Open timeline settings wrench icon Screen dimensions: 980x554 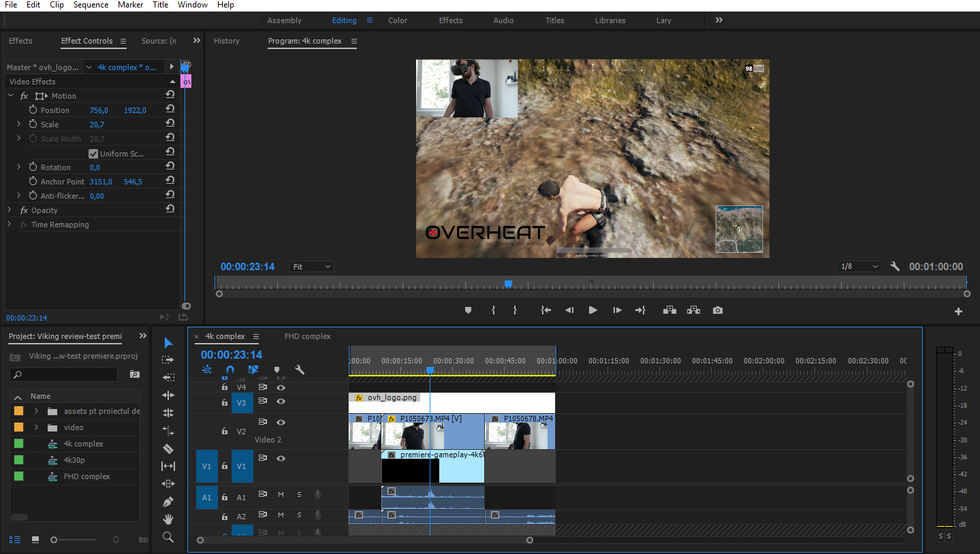click(x=299, y=370)
